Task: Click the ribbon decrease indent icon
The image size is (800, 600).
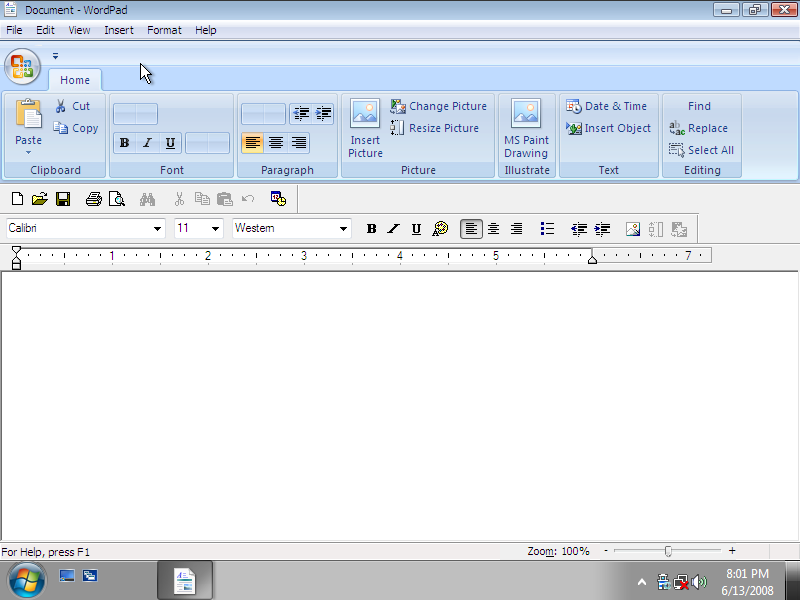Action: [301, 113]
